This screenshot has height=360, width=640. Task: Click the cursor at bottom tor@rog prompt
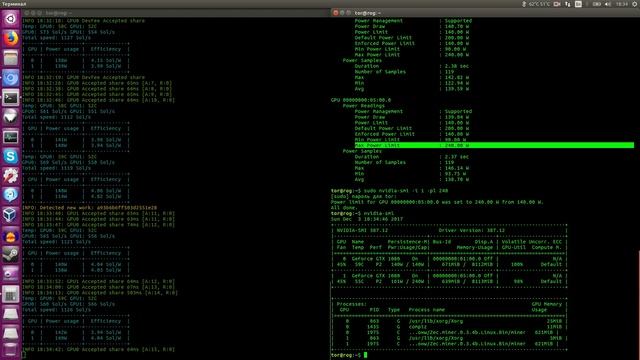(365, 355)
